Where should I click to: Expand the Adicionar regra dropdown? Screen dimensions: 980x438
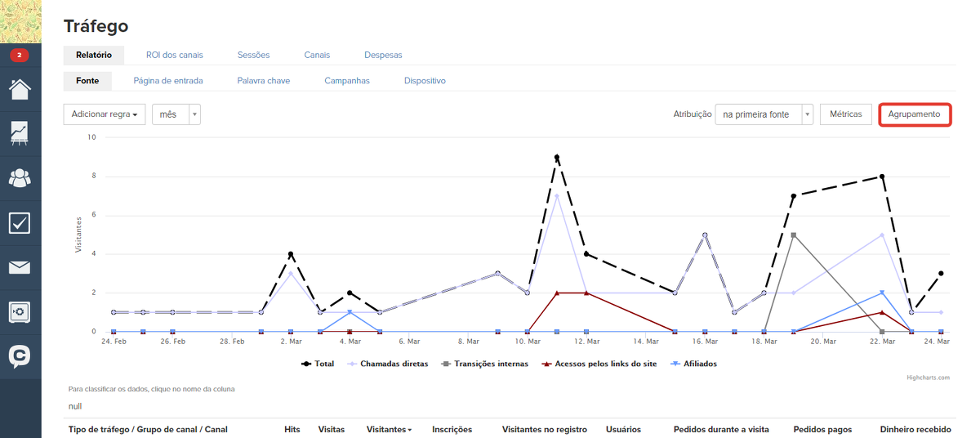pyautogui.click(x=105, y=114)
